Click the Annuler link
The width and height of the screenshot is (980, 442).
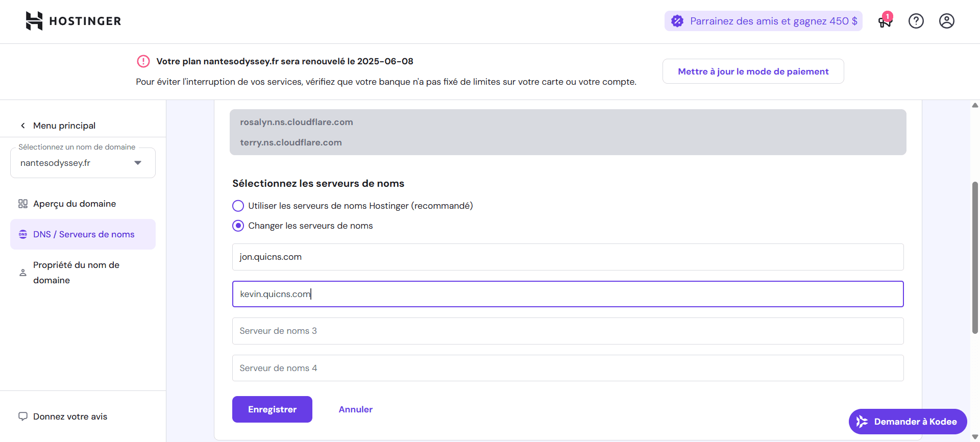point(355,409)
